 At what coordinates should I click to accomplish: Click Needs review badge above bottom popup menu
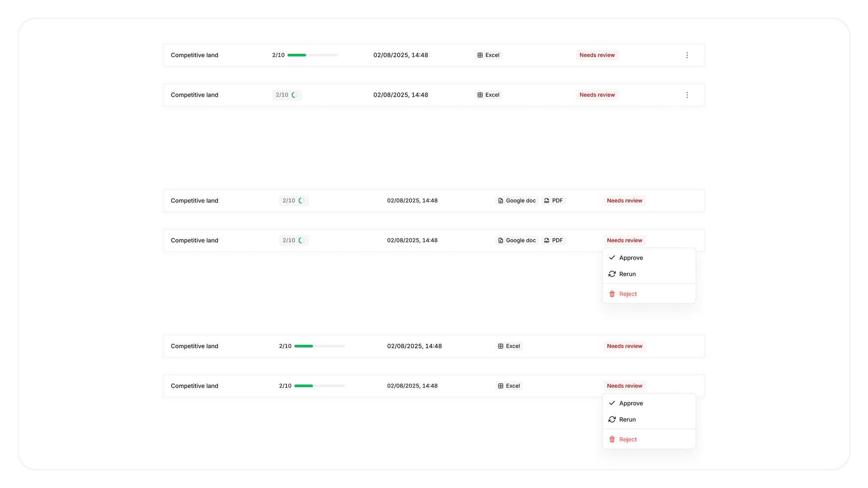pyautogui.click(x=624, y=386)
